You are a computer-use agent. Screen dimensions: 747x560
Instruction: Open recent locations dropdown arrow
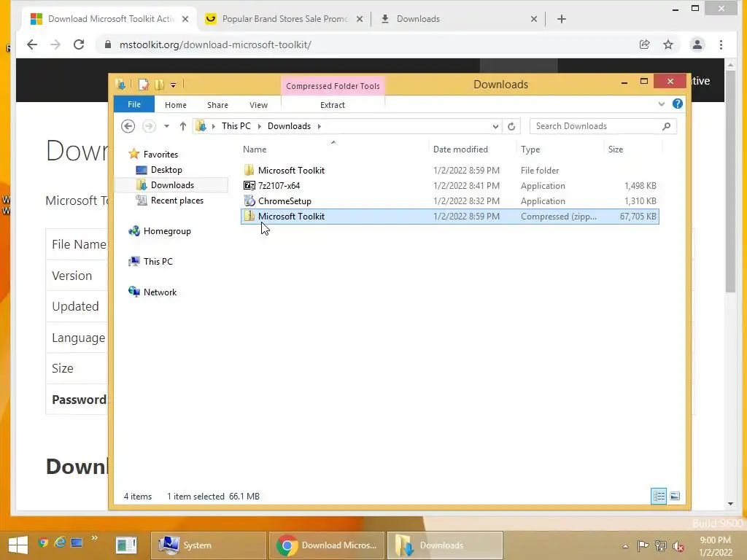tap(166, 126)
